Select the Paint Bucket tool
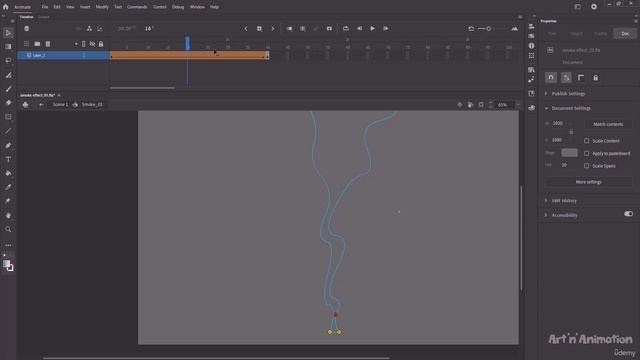This screenshot has width=640, height=360. pyautogui.click(x=8, y=173)
